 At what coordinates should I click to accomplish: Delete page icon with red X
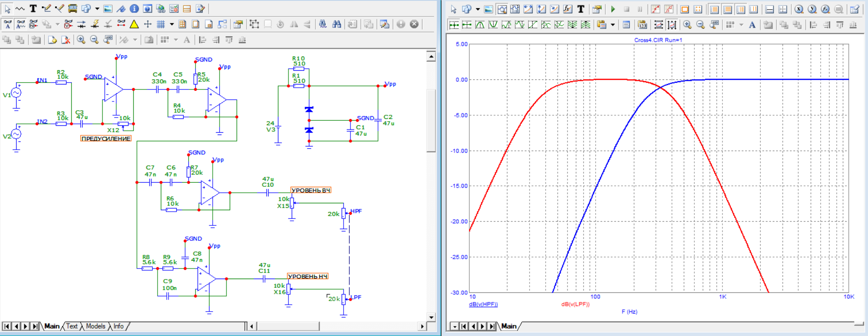[66, 40]
